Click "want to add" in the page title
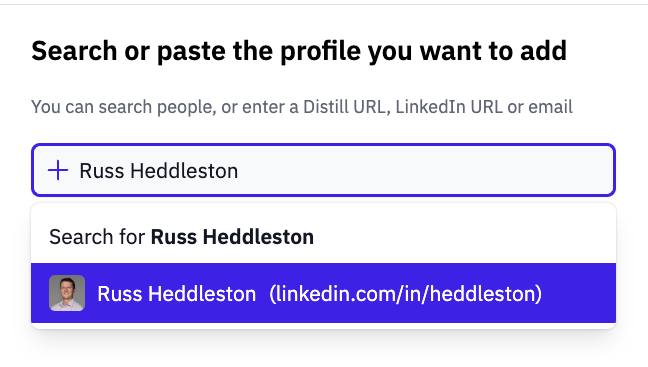This screenshot has height=367, width=648. [493, 51]
